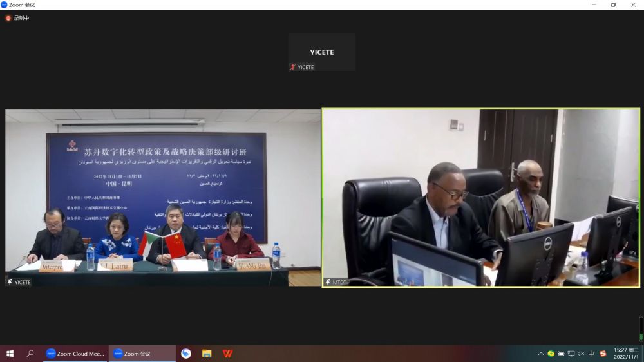Click pin icon beside YICETE conference room label

[x=10, y=282]
